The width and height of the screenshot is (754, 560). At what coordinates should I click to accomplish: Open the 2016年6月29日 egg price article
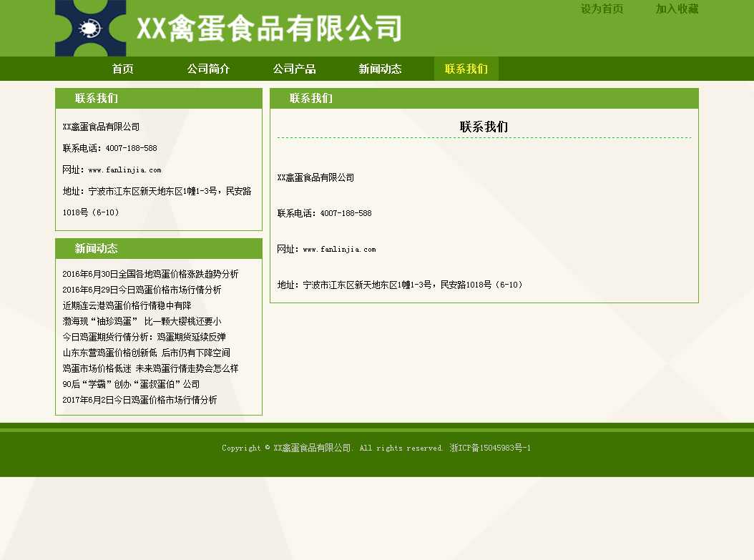point(142,290)
